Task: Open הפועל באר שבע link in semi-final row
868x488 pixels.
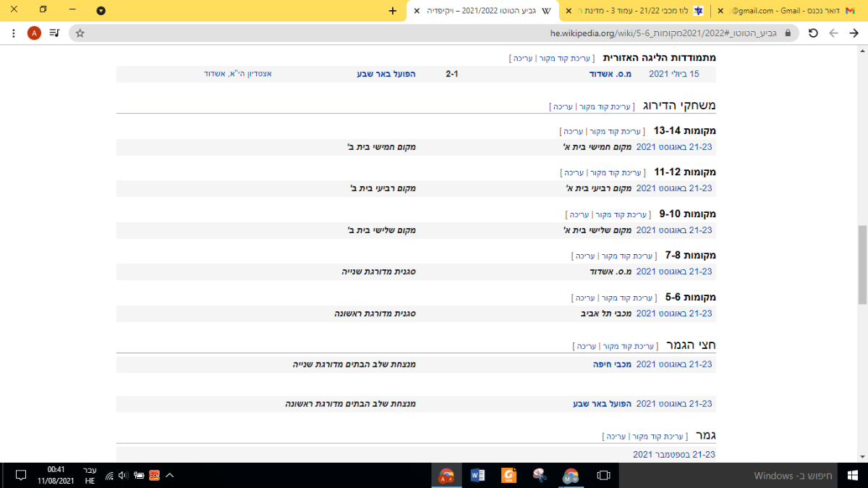Action: 603,403
